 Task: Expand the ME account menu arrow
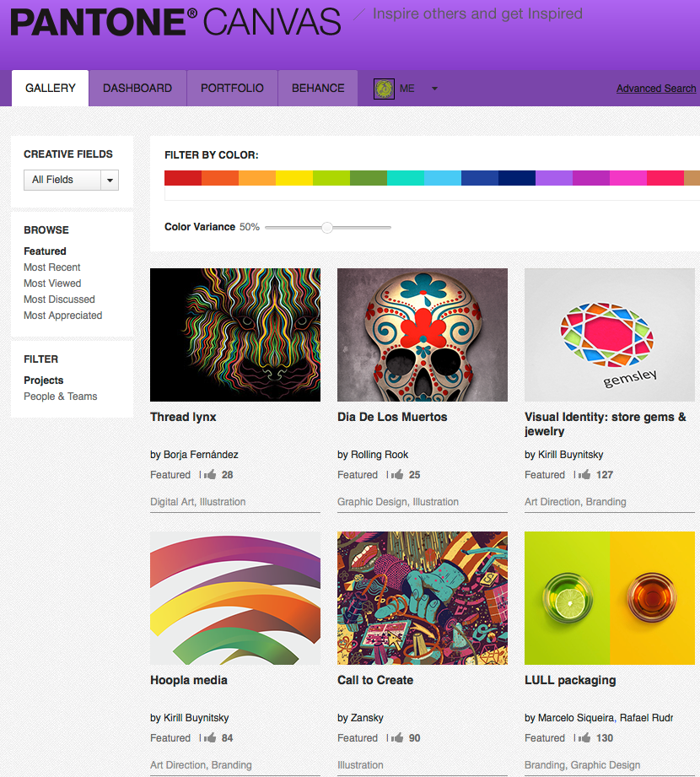[434, 89]
